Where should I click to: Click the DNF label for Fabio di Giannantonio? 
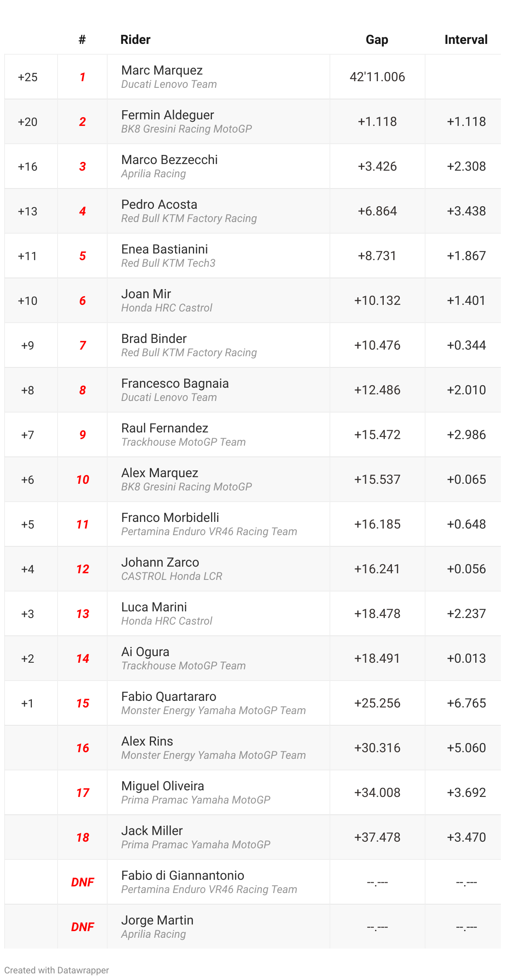(x=83, y=882)
